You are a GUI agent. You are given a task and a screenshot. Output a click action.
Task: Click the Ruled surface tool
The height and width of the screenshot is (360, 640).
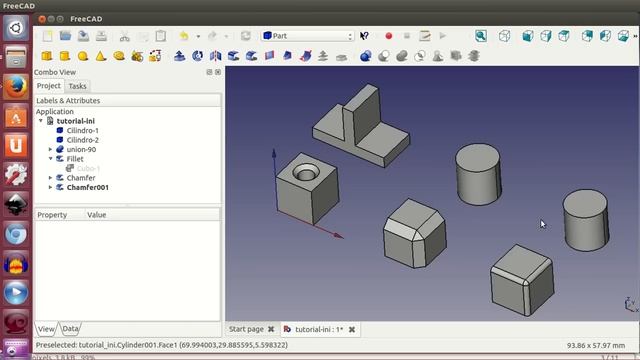click(269, 56)
